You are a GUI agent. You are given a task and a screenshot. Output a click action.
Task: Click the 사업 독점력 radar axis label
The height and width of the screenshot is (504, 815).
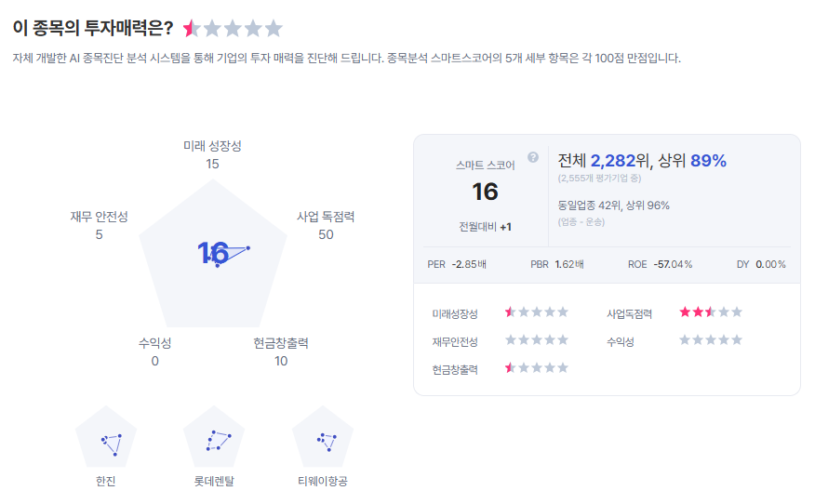(326, 217)
